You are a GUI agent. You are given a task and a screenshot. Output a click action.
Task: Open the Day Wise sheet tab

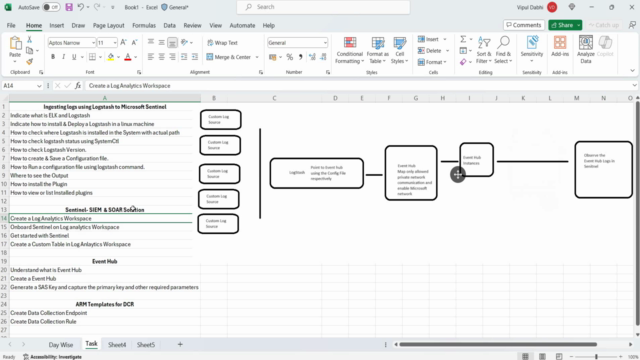point(61,344)
